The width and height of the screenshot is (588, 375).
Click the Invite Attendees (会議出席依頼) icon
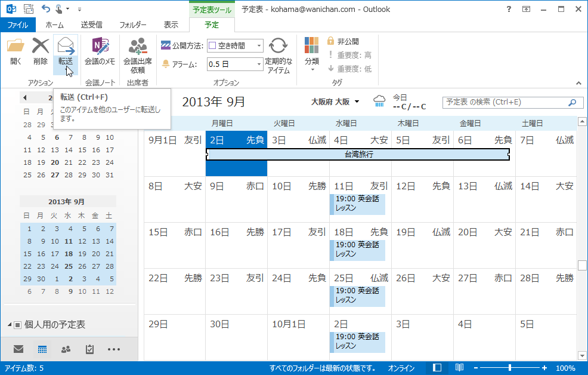point(138,47)
